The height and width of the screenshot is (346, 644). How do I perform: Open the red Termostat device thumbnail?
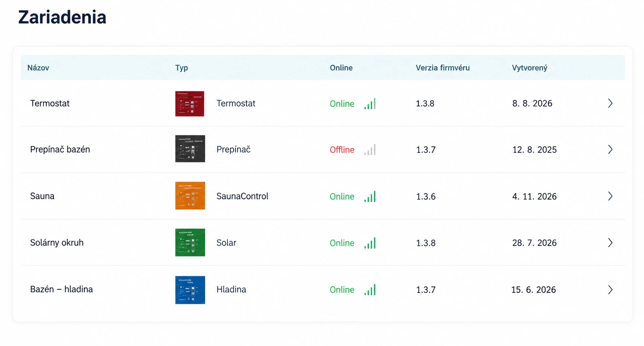190,103
